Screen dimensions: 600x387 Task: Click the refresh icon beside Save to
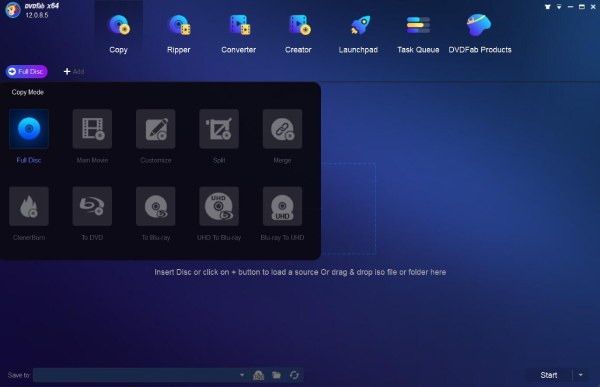click(x=294, y=375)
